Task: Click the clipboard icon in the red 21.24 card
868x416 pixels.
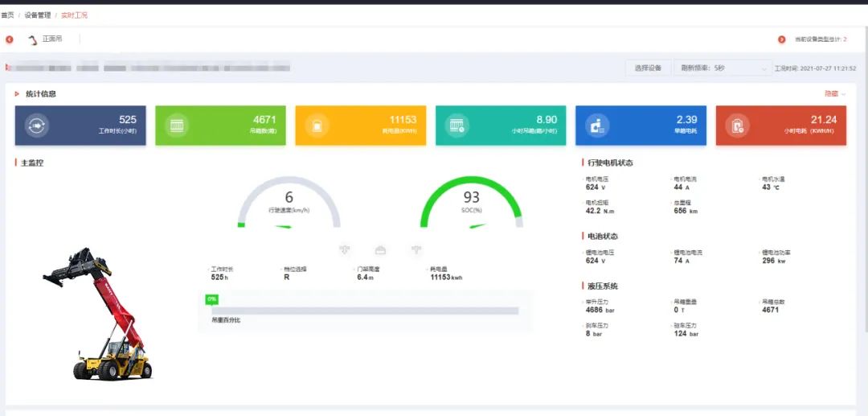Action: click(737, 126)
